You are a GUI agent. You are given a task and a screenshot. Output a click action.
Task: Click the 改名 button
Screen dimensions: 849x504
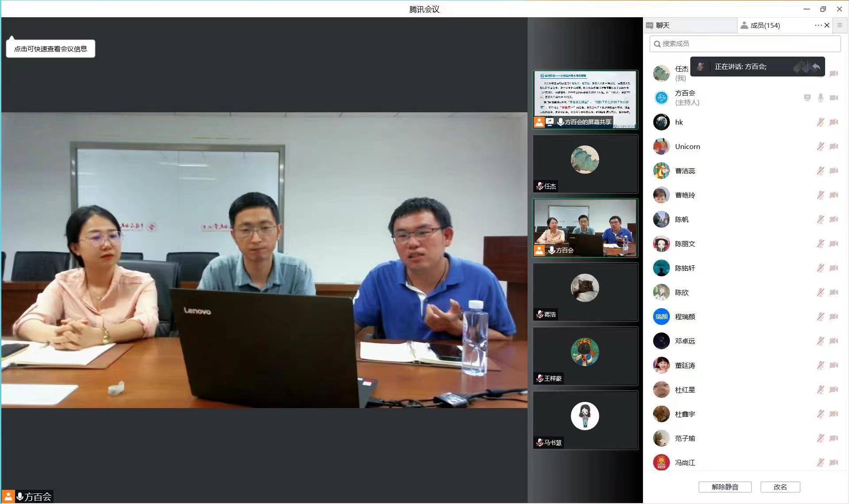[x=780, y=487]
